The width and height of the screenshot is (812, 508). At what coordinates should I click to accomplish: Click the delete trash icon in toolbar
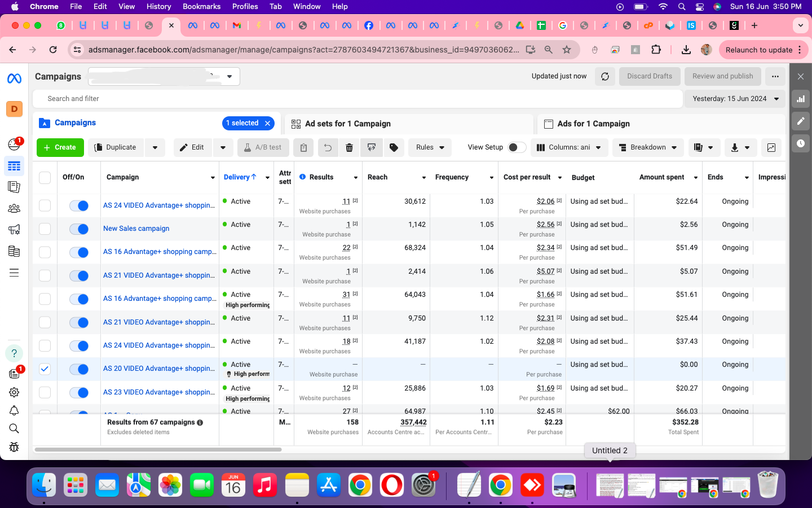(x=349, y=147)
